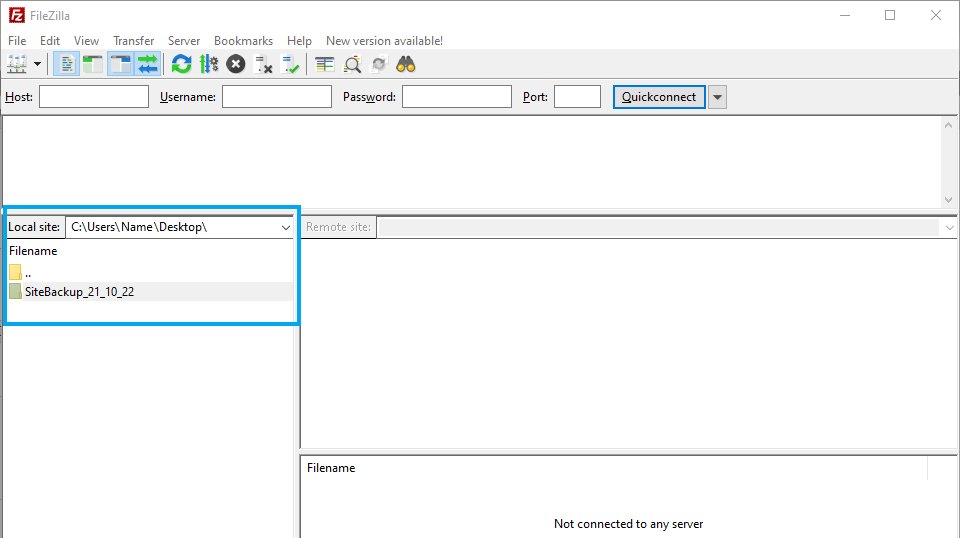This screenshot has width=960, height=538.
Task: Select SiteBackup_21_10_22 in the local list
Action: (151, 291)
